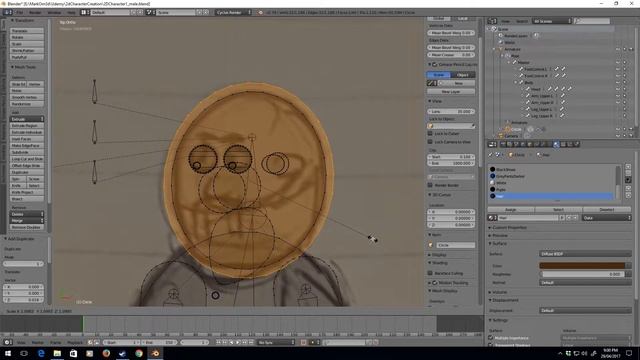Viewport: 640px width, 360px height.
Task: Adjust the Lens value slider
Action: [x=451, y=111]
